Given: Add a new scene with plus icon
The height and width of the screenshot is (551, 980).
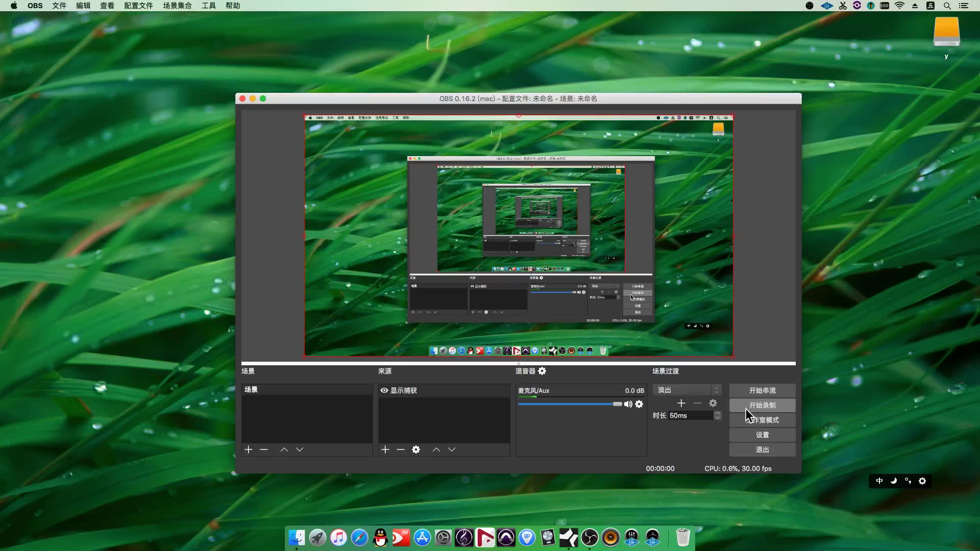Looking at the screenshot, I should (249, 449).
